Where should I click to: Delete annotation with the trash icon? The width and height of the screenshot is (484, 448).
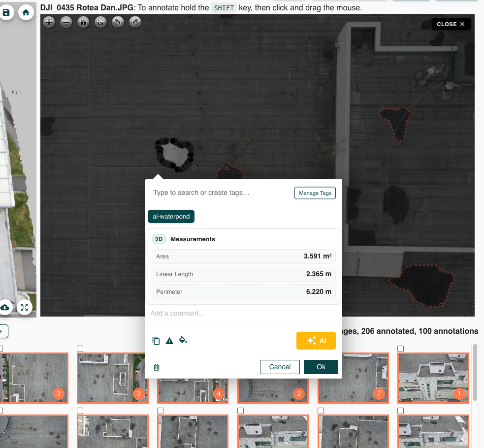pyautogui.click(x=157, y=367)
